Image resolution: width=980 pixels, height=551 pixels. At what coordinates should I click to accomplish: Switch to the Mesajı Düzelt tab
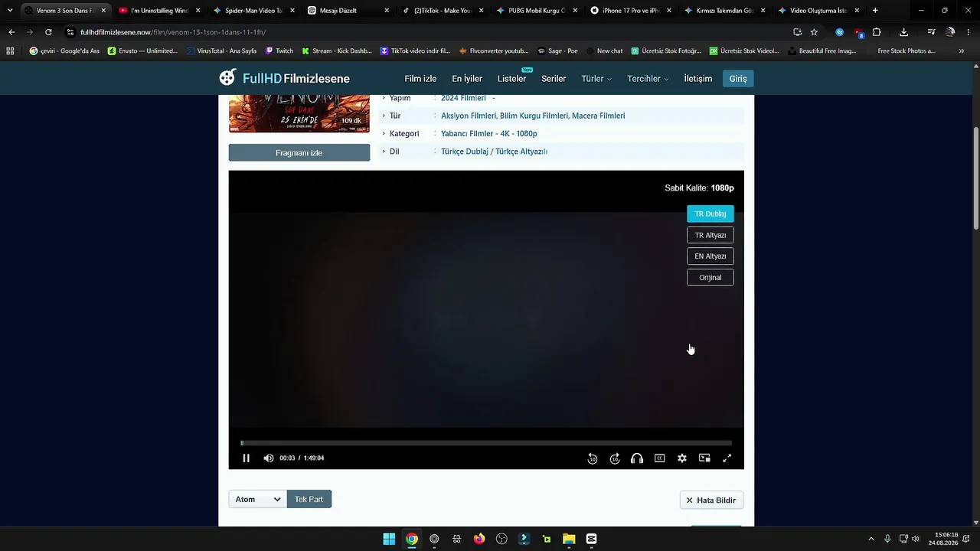[347, 11]
